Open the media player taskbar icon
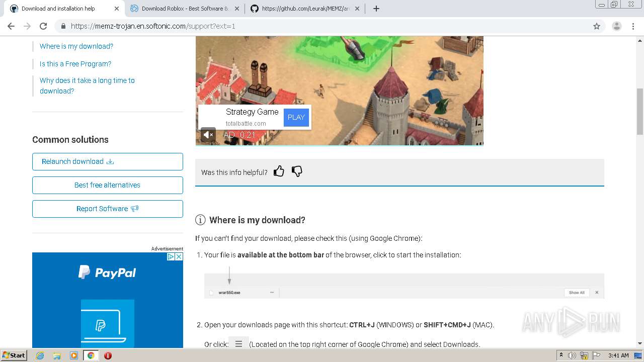The image size is (644, 362). click(x=74, y=355)
